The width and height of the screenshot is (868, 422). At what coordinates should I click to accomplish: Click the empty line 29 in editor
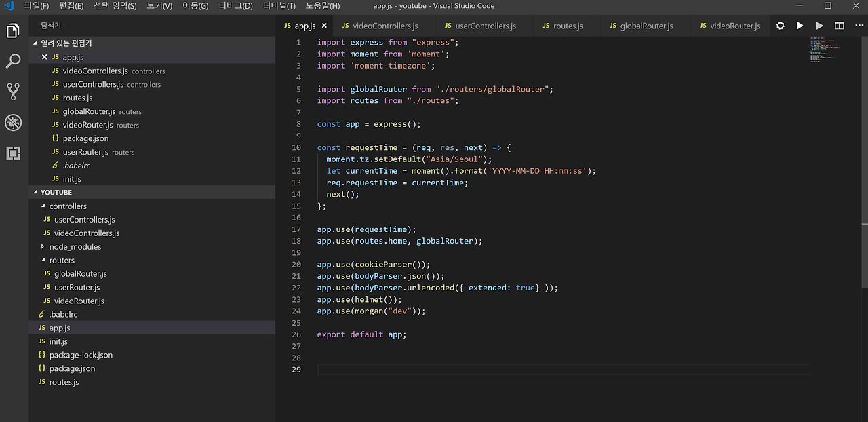(x=542, y=370)
